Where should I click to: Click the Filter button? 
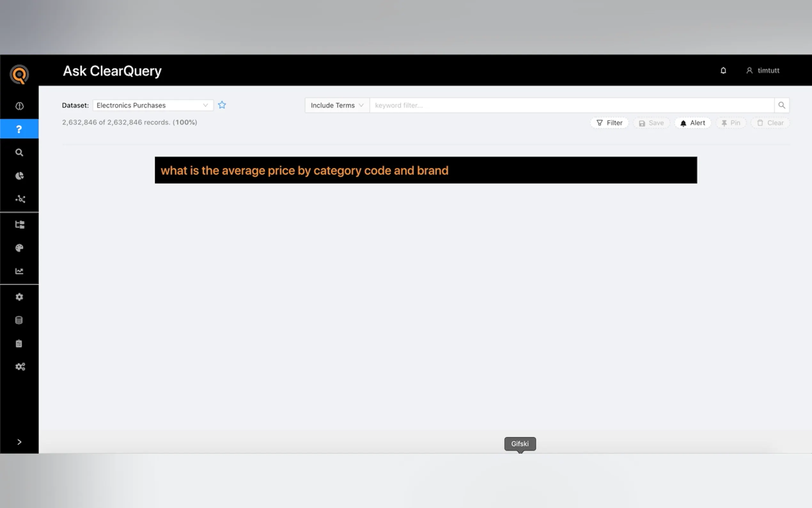(609, 123)
